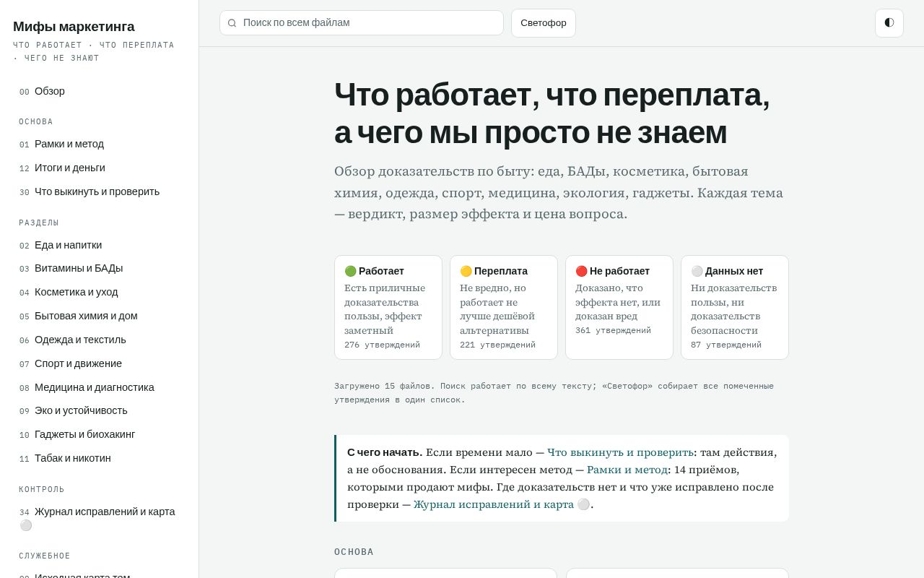Click the «361 утверждений» count
Screen dimensions: 924x578
[x=613, y=331]
